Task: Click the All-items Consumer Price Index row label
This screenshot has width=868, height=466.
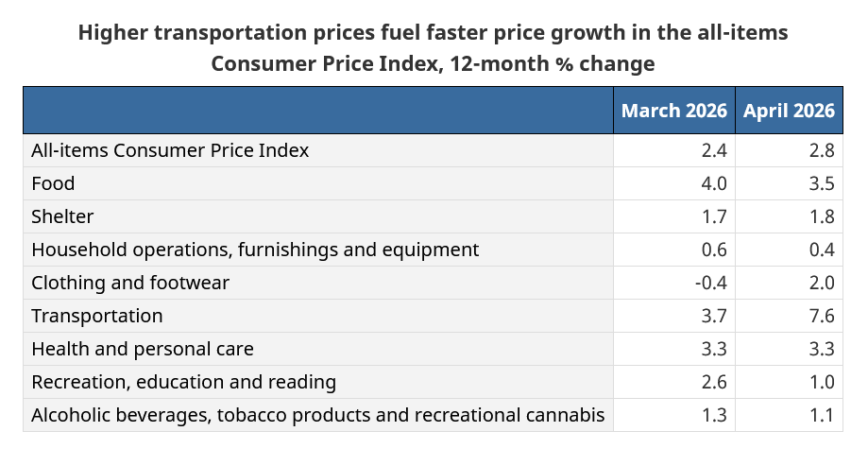Action: [170, 150]
